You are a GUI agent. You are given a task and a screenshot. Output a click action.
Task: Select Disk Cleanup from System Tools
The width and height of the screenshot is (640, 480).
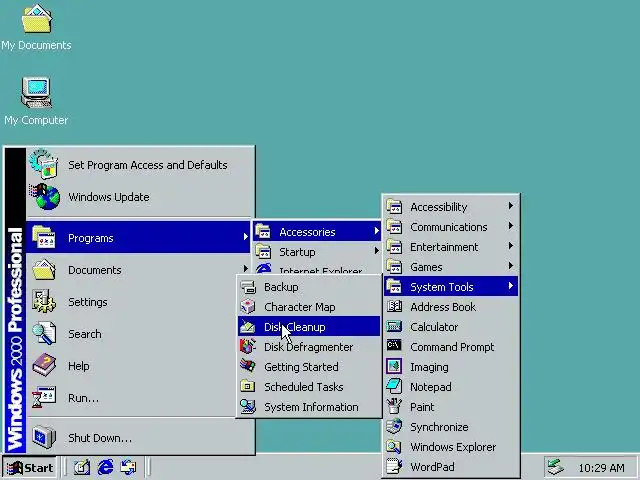(309, 327)
